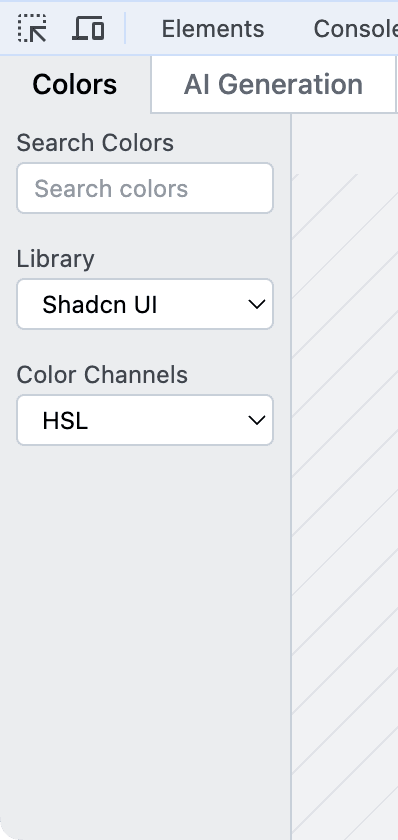Click the divider beside the Colors sidebar
The width and height of the screenshot is (398, 840).
pos(291,477)
